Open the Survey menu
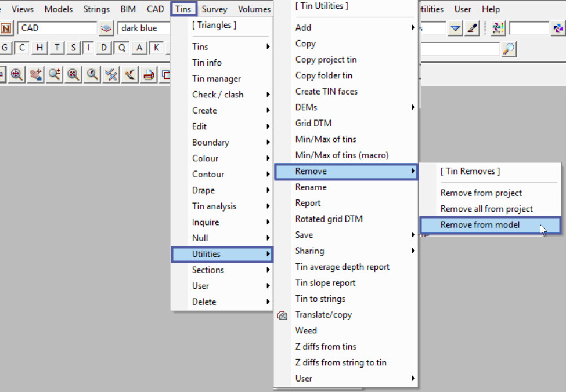This screenshot has height=392, width=566. tap(214, 9)
